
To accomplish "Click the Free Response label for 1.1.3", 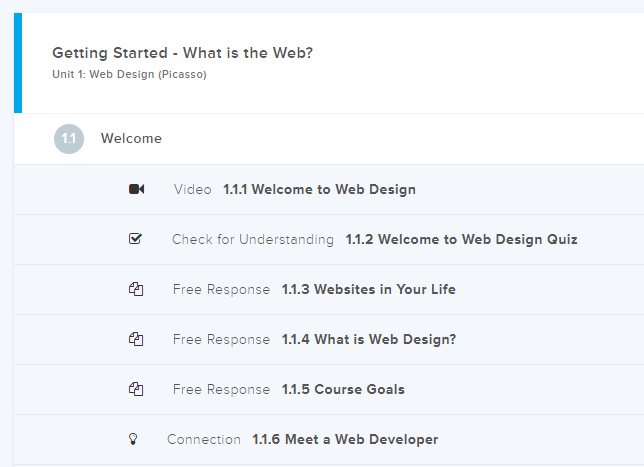I will tap(221, 289).
